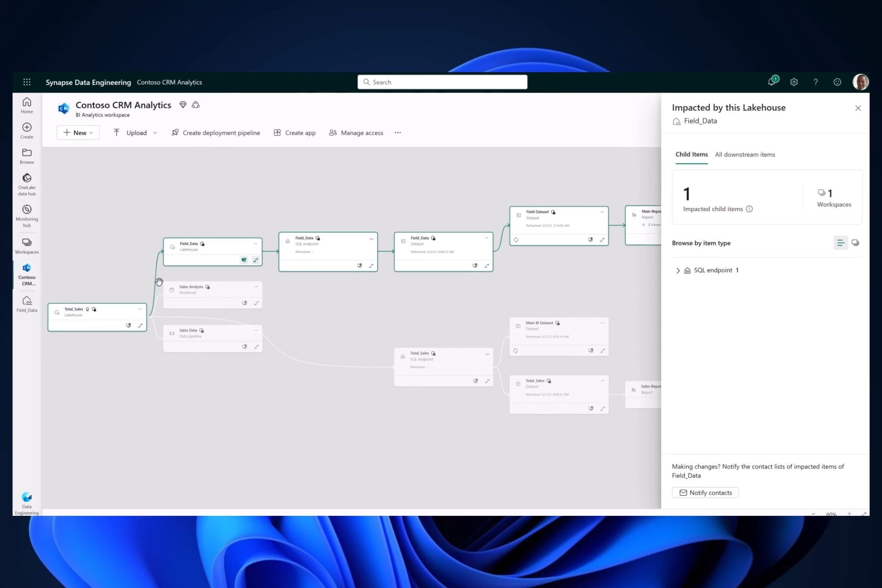
Task: Select the Child Items tab
Action: coord(691,155)
